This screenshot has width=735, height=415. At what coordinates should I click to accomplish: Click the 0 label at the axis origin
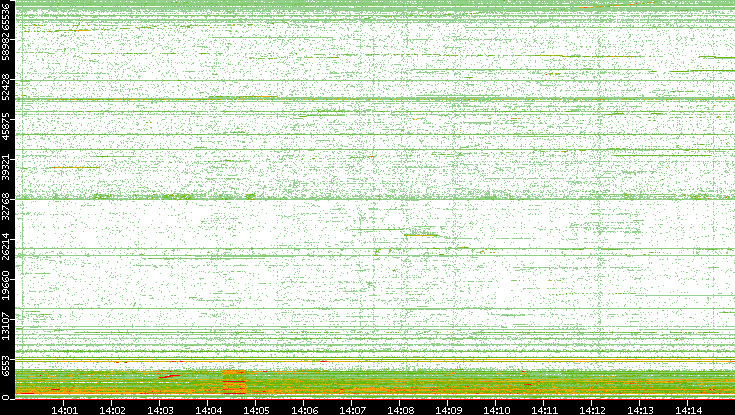[7, 398]
